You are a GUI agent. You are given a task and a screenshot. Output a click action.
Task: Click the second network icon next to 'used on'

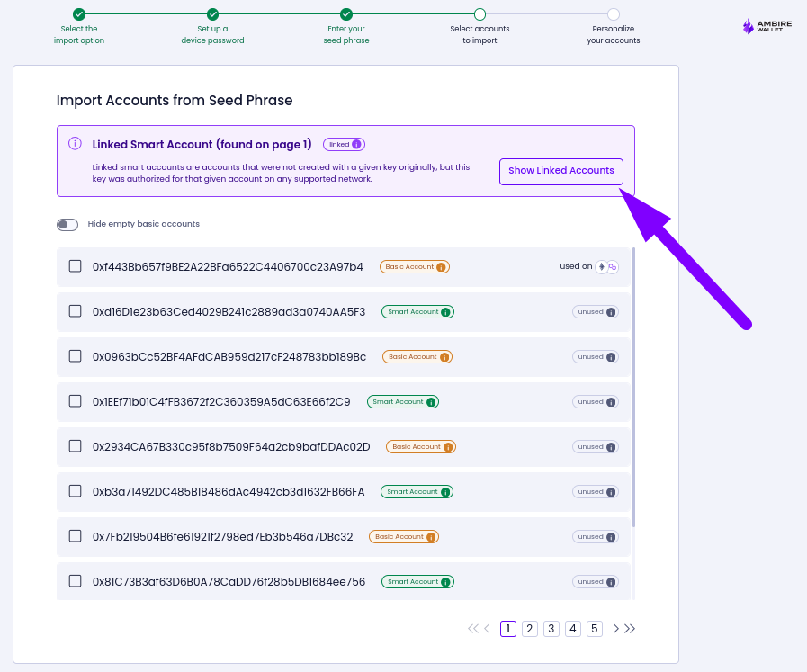[613, 266]
